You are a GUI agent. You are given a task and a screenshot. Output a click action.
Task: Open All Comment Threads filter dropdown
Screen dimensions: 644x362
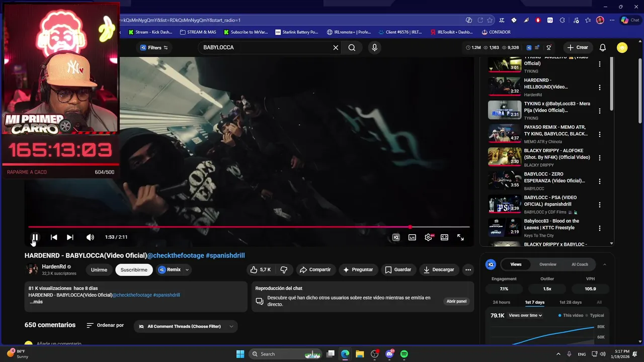coord(186,326)
